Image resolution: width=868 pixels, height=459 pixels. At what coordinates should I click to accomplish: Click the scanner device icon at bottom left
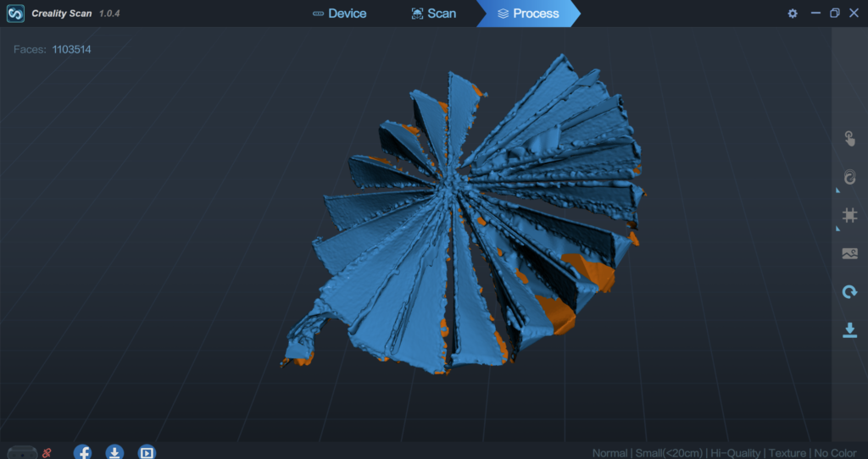tap(21, 453)
